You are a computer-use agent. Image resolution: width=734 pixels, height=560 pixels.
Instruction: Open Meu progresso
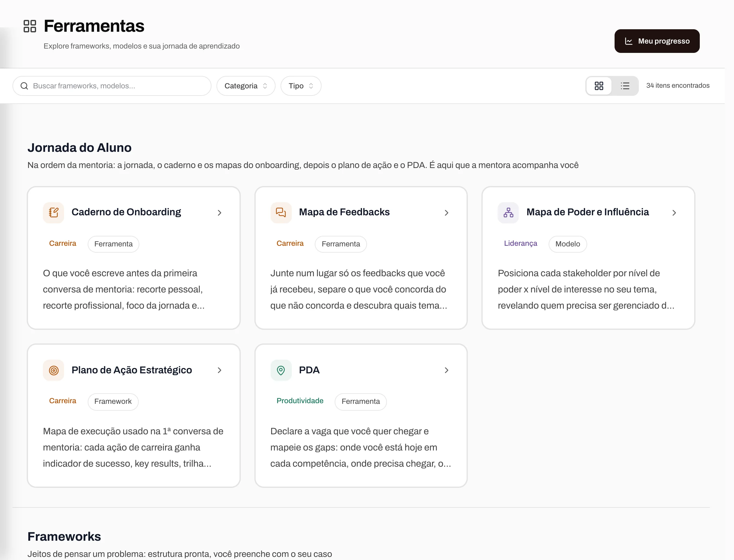[x=657, y=41]
